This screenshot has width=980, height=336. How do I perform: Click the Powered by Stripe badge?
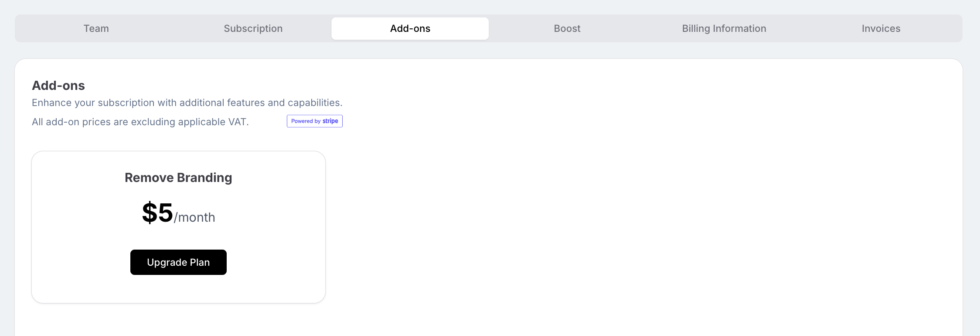tap(315, 121)
